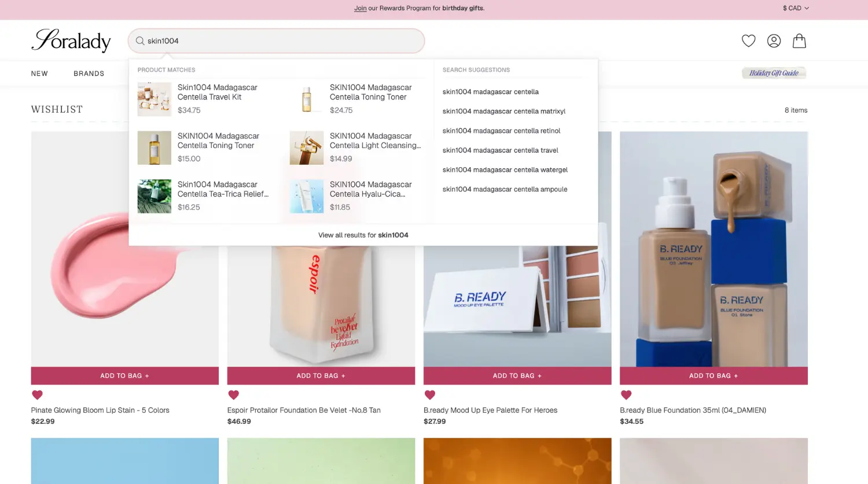Click the $46.99 foundation price
The width and height of the screenshot is (868, 484).
pyautogui.click(x=239, y=422)
